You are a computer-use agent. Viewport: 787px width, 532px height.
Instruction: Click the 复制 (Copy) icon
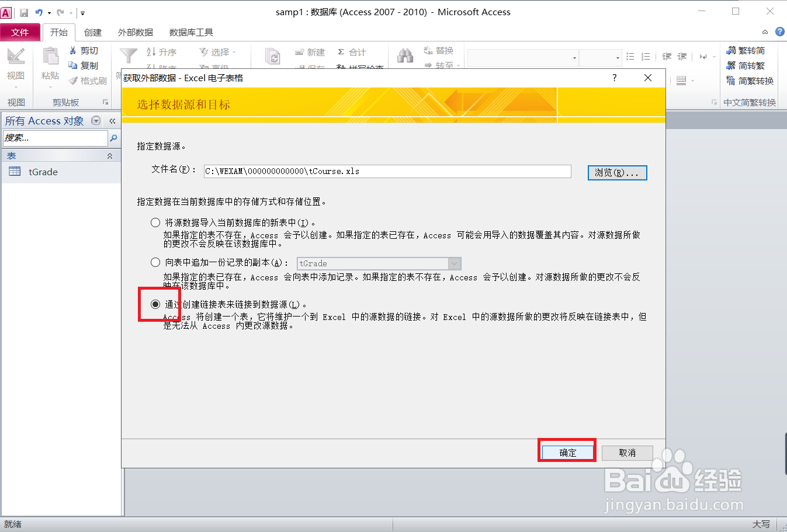click(x=73, y=65)
